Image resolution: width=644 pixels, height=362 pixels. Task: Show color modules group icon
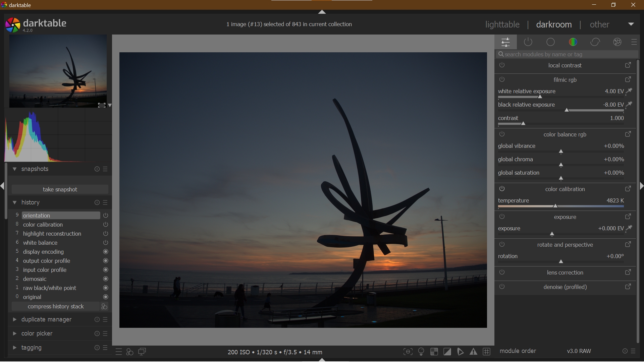pos(573,42)
